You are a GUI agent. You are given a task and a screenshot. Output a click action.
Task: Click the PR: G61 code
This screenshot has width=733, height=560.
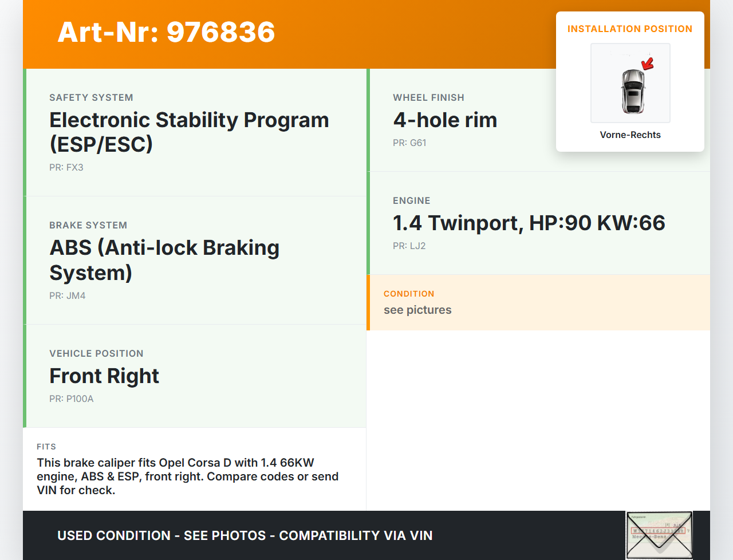409,143
